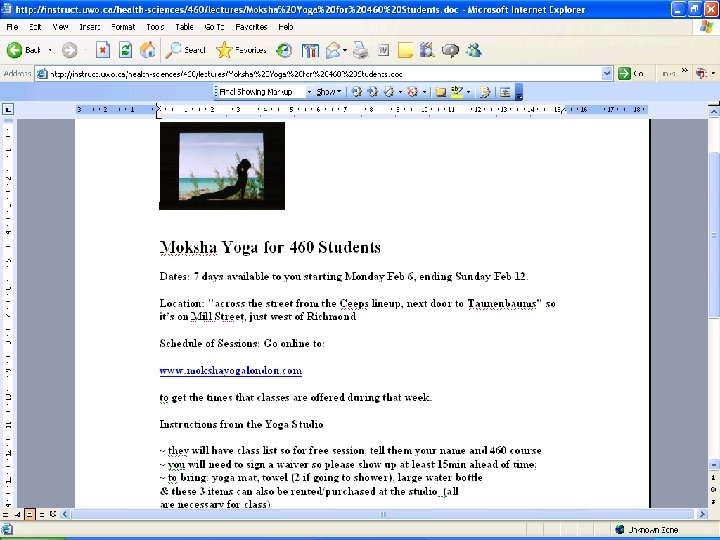Click the horizontal scrollbar thumb
This screenshot has height=540, width=720.
[383, 514]
